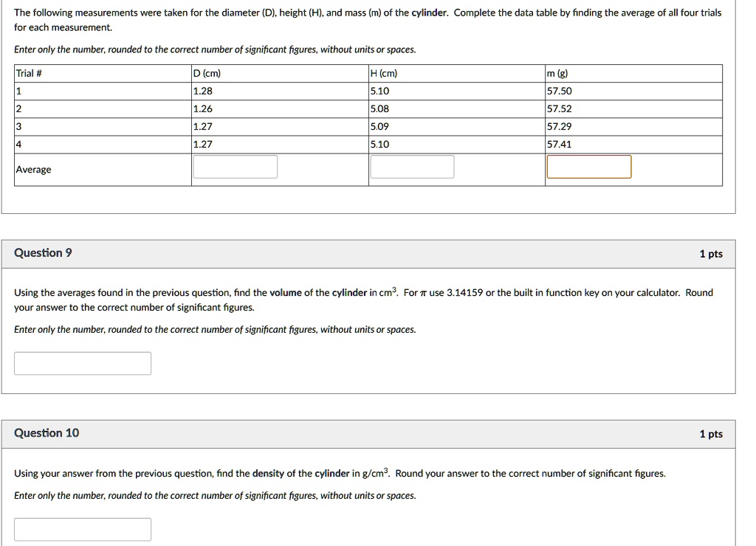Click the Question 10 answer box

[82, 529]
